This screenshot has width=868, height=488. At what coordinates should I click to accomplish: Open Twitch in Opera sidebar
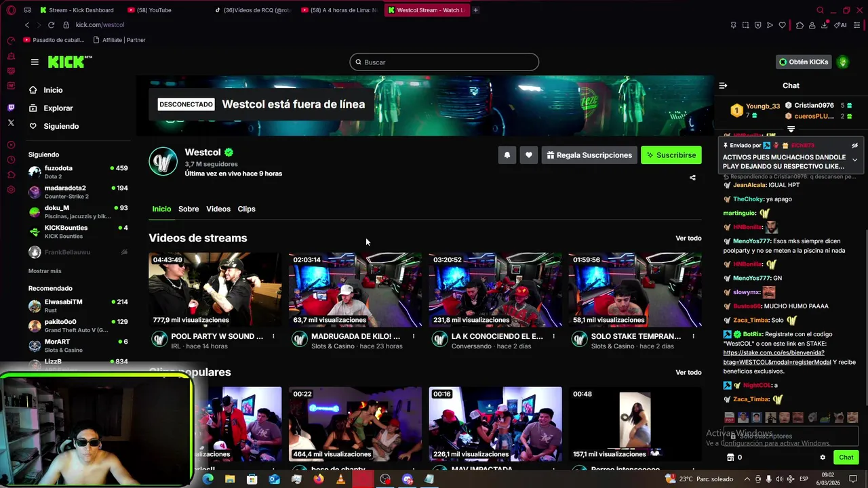[x=11, y=108]
